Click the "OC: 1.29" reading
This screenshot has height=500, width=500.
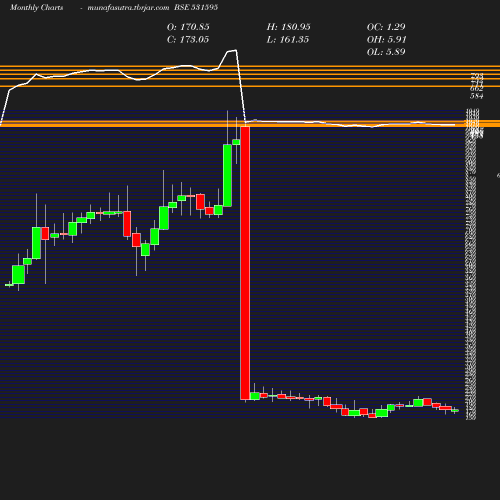pyautogui.click(x=386, y=27)
